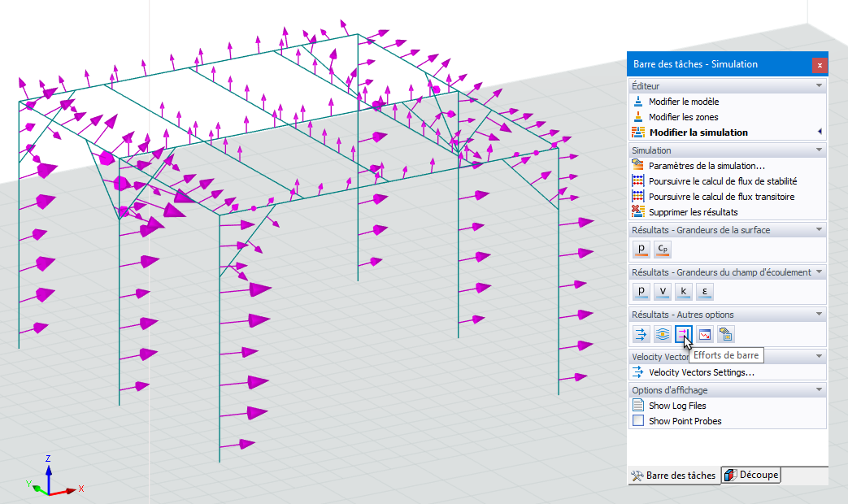Collapse the Éditeur section arrow
The image size is (848, 504).
click(x=819, y=85)
